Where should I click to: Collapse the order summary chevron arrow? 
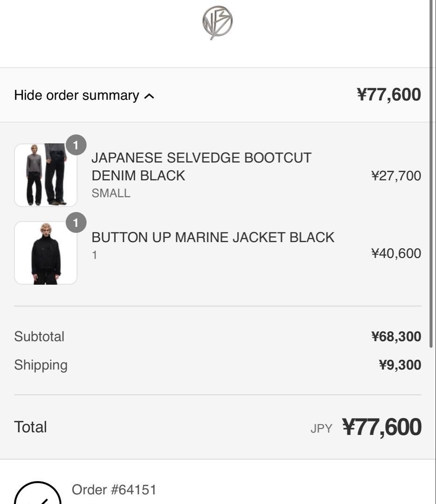[x=149, y=96]
